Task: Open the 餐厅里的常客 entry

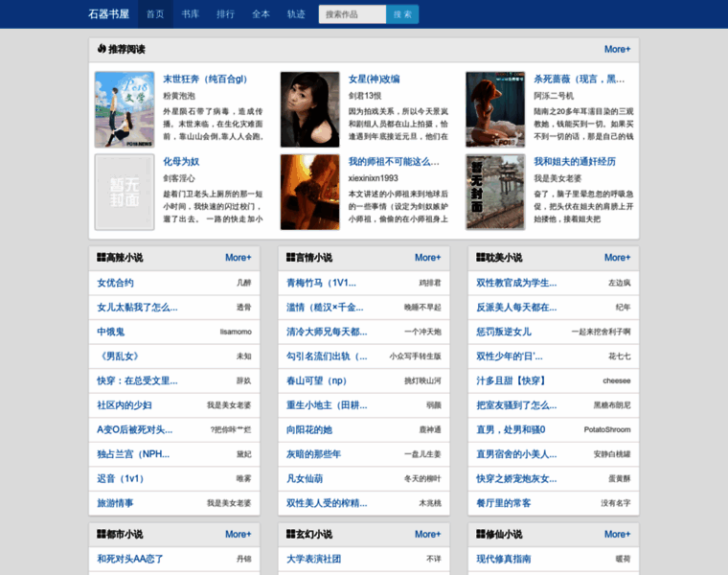Action: [x=503, y=503]
